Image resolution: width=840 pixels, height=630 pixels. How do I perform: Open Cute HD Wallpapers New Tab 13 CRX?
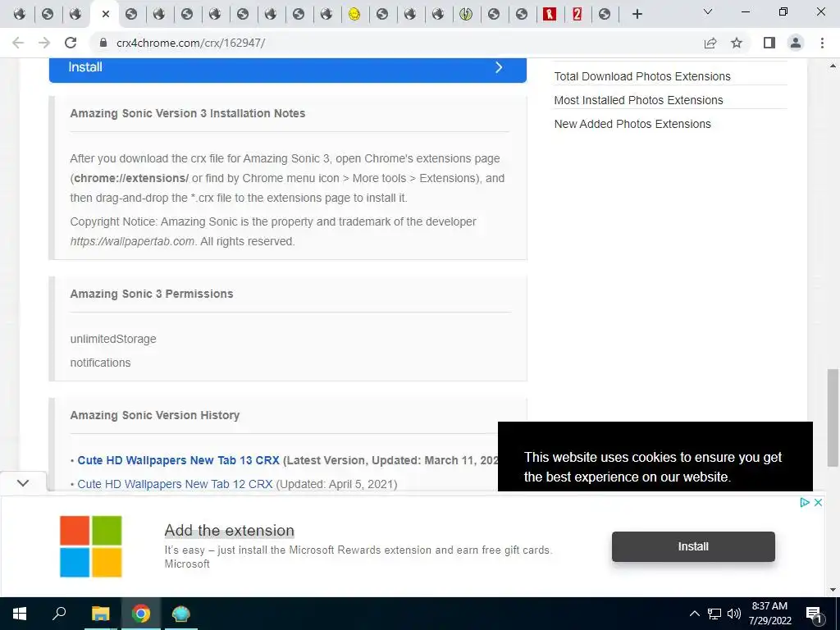pyautogui.click(x=178, y=460)
